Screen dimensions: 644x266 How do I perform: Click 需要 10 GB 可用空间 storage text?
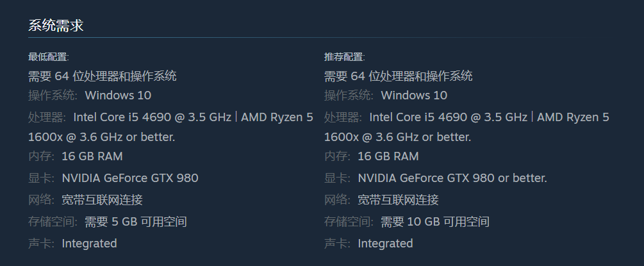tap(435, 222)
